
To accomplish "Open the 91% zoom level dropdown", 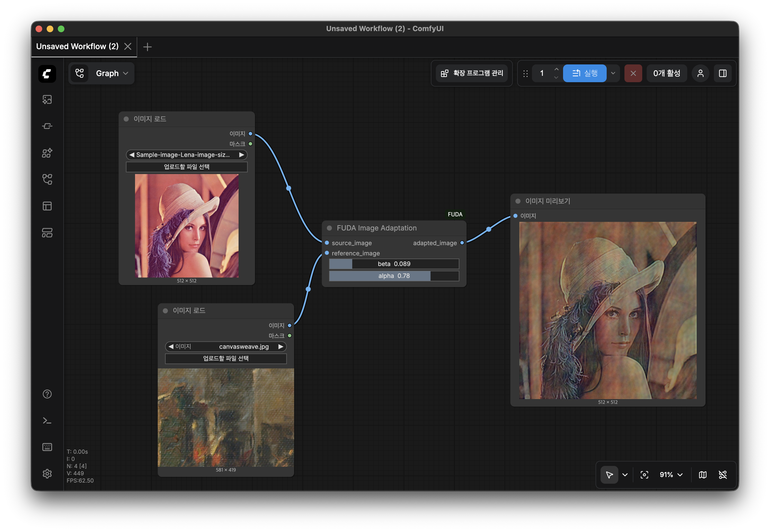I will point(671,475).
